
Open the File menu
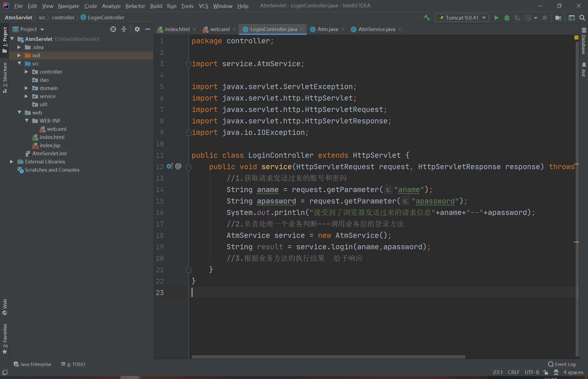click(18, 6)
